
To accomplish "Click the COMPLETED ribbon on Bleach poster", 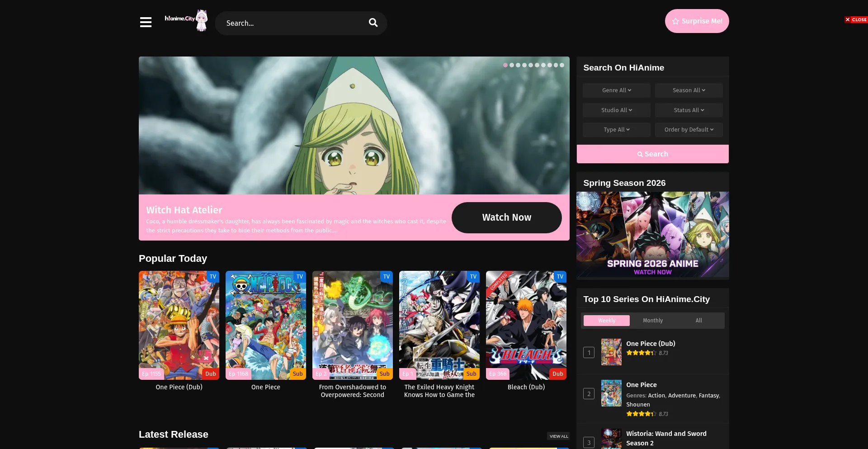I will click(x=498, y=282).
